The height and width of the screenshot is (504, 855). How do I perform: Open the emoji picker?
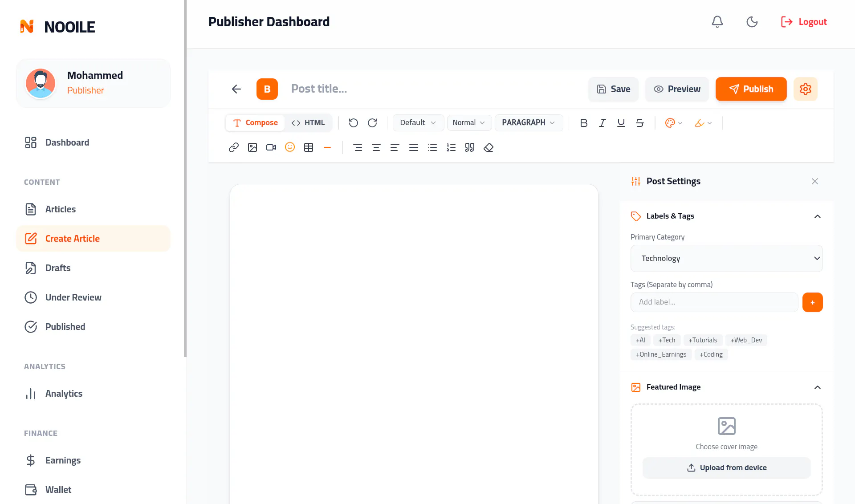point(290,147)
